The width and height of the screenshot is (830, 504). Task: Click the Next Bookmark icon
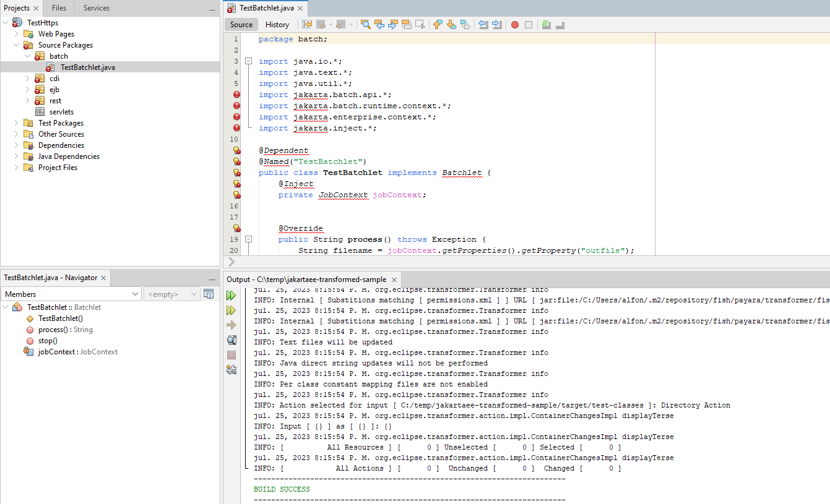(452, 24)
